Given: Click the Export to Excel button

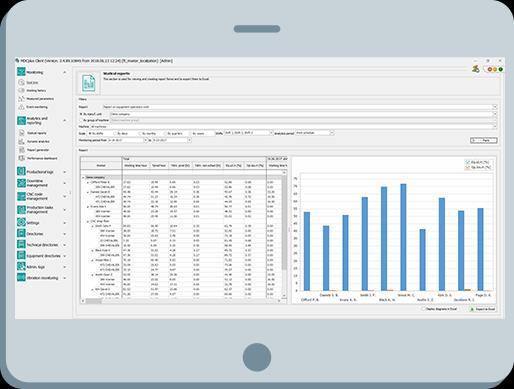Looking at the screenshot, I should (x=482, y=309).
